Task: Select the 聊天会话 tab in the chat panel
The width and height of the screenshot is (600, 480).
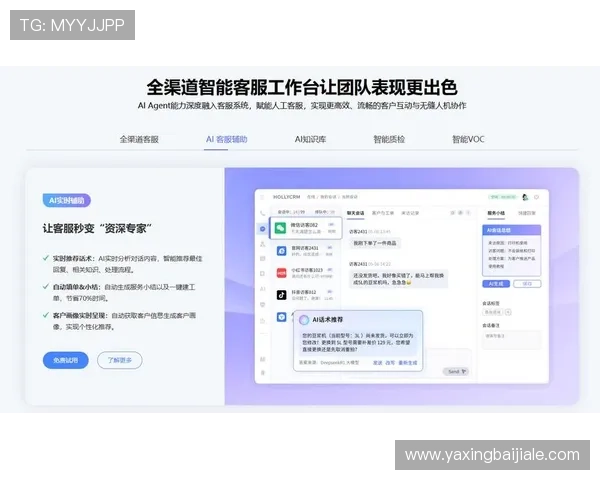Action: 355,213
